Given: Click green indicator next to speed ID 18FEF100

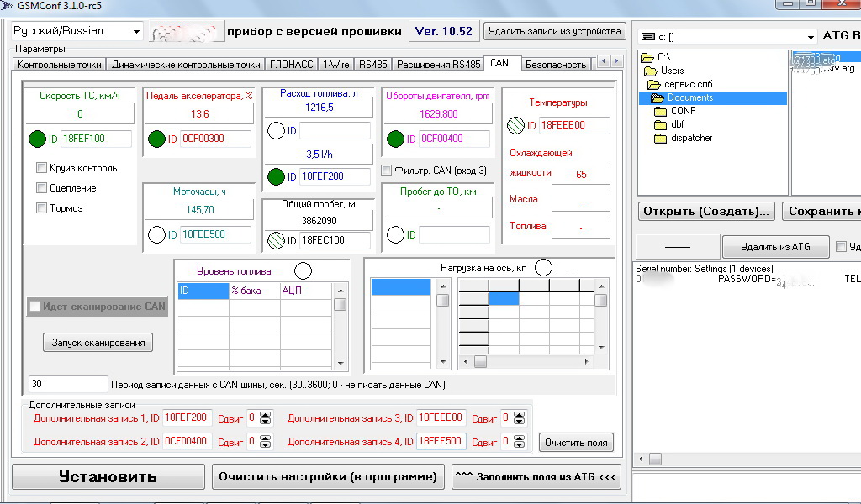Looking at the screenshot, I should pyautogui.click(x=37, y=139).
